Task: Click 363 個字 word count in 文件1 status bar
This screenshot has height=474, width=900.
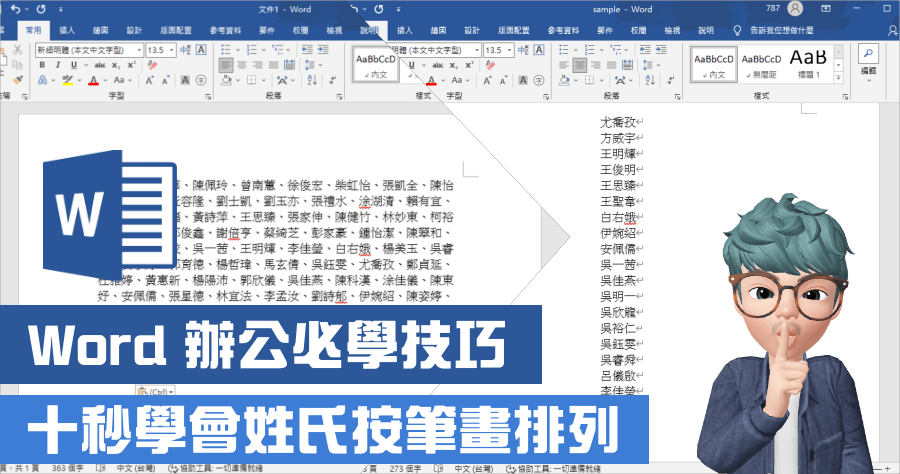Action: point(67,468)
